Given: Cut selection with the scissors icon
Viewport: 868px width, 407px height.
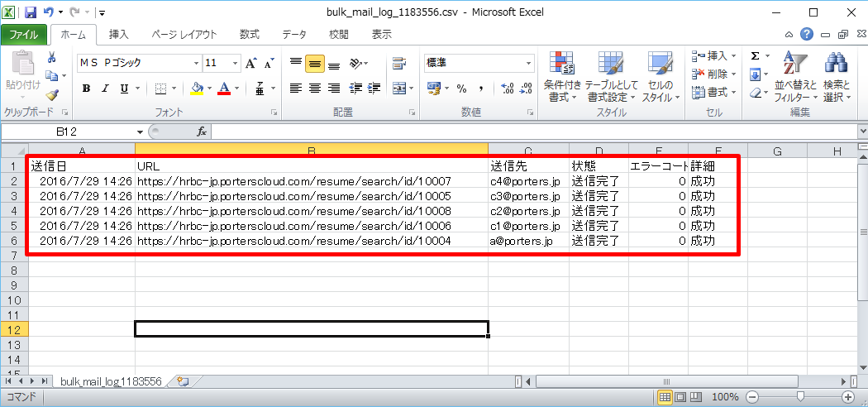Looking at the screenshot, I should (51, 57).
